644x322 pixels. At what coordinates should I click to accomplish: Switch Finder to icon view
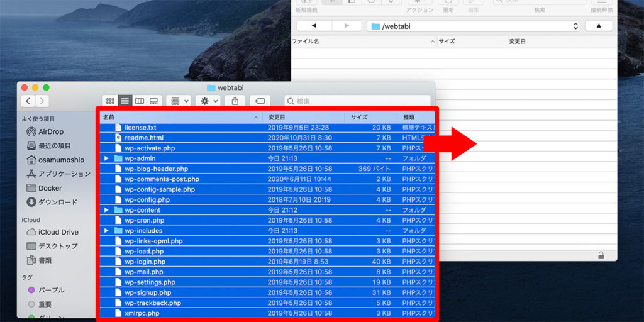110,101
